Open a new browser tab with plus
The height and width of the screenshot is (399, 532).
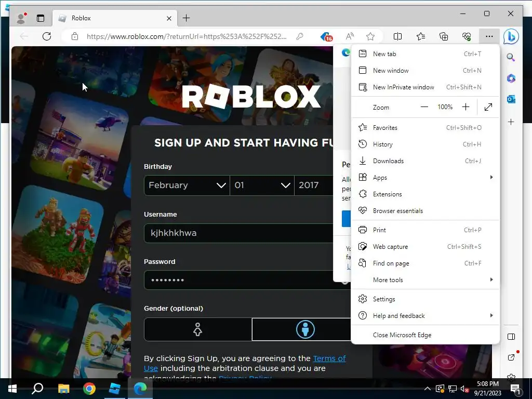coord(187,18)
